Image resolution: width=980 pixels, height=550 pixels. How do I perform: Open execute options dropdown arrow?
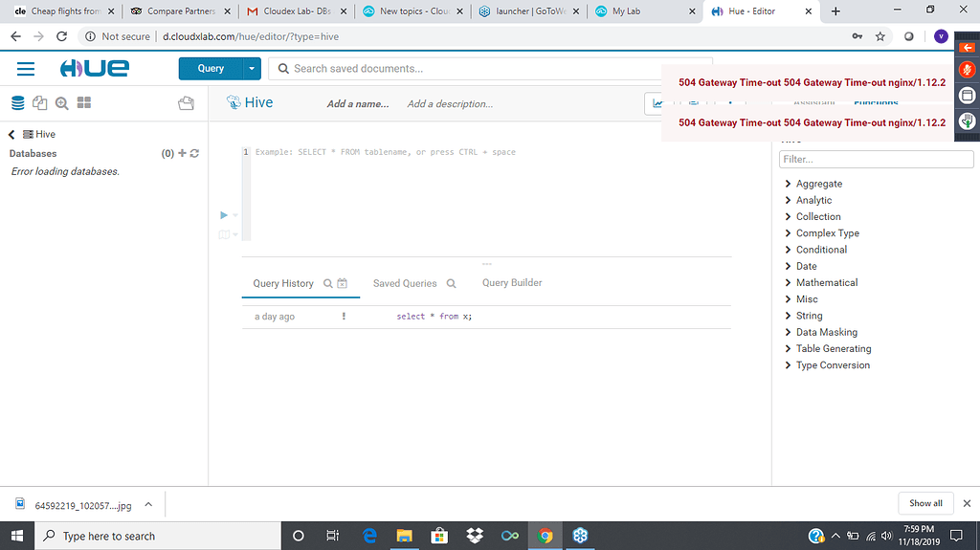coord(235,215)
